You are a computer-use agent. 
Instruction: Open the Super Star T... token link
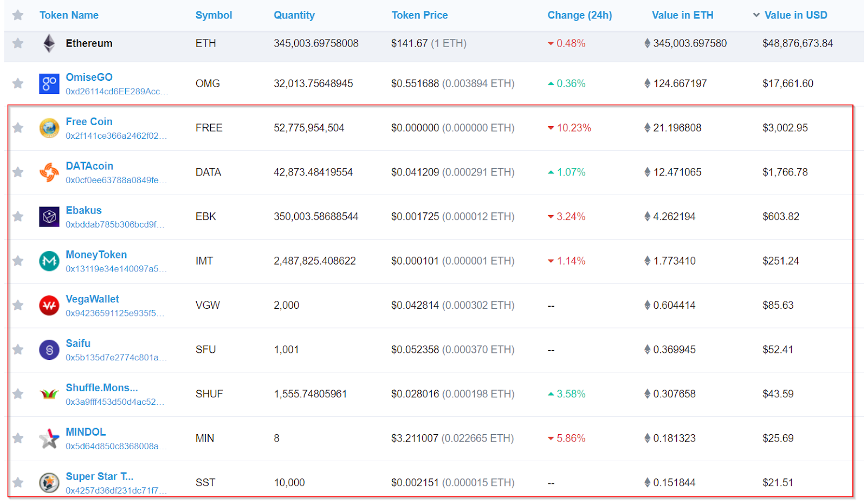click(100, 476)
